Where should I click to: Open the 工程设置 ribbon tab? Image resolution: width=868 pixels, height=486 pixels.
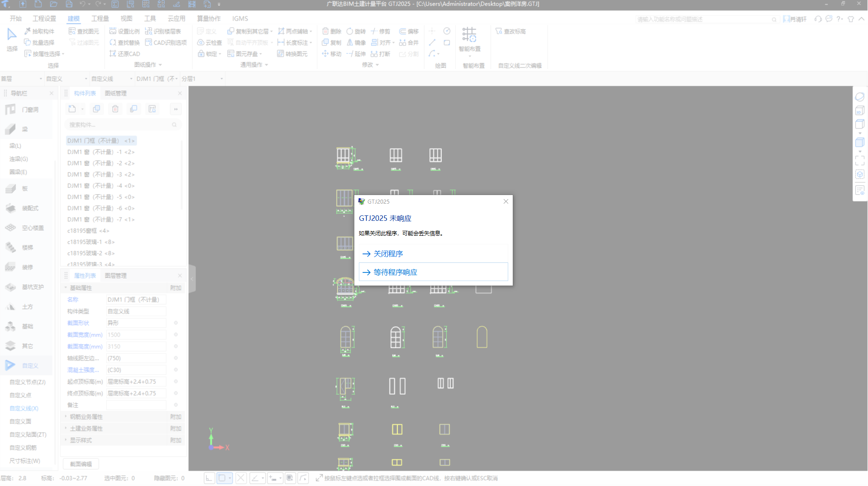[x=44, y=19]
